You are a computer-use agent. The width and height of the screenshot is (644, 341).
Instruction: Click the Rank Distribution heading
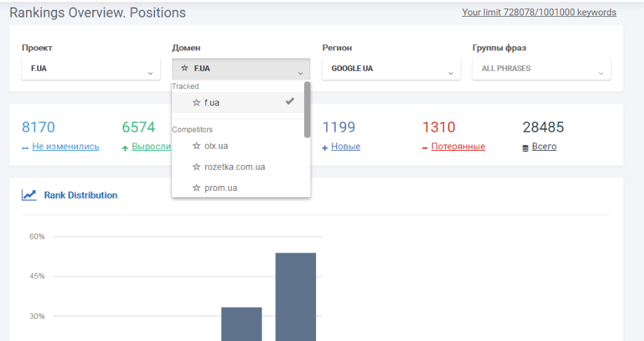coord(81,195)
